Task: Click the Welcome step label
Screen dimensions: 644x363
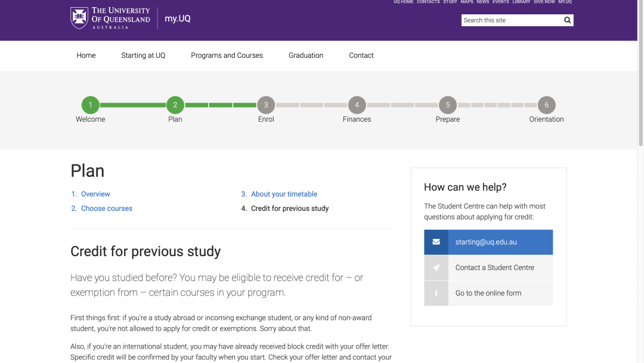Action: (91, 119)
